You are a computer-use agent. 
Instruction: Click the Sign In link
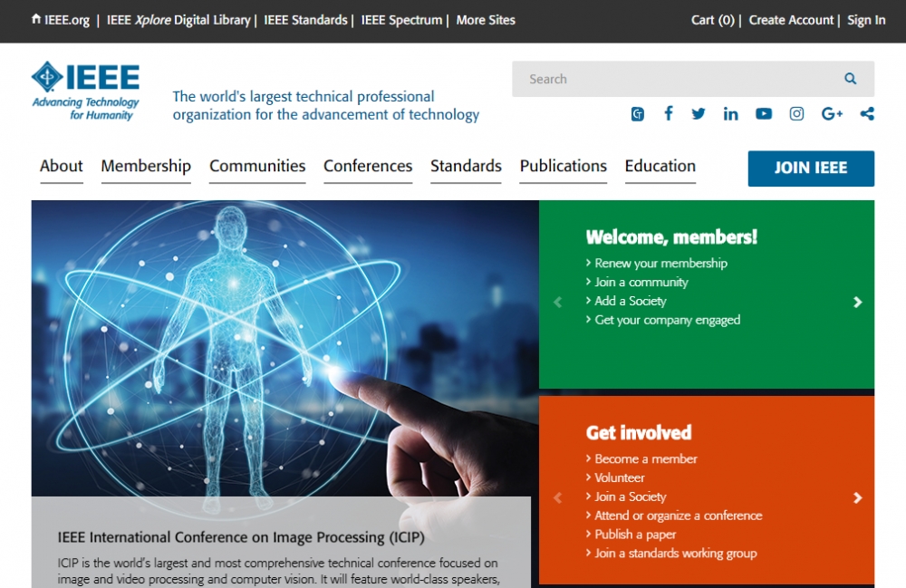coord(866,20)
